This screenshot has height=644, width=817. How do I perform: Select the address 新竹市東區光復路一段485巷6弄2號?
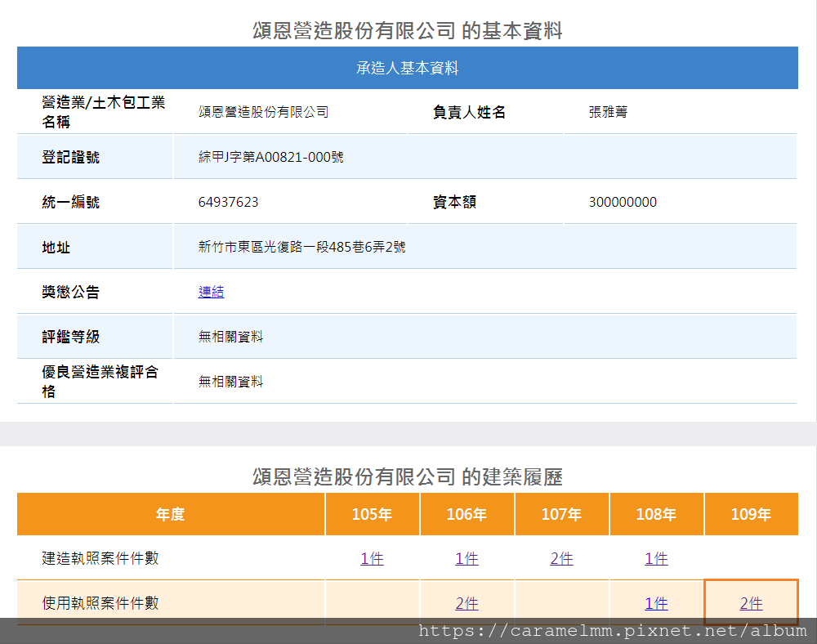pos(301,247)
